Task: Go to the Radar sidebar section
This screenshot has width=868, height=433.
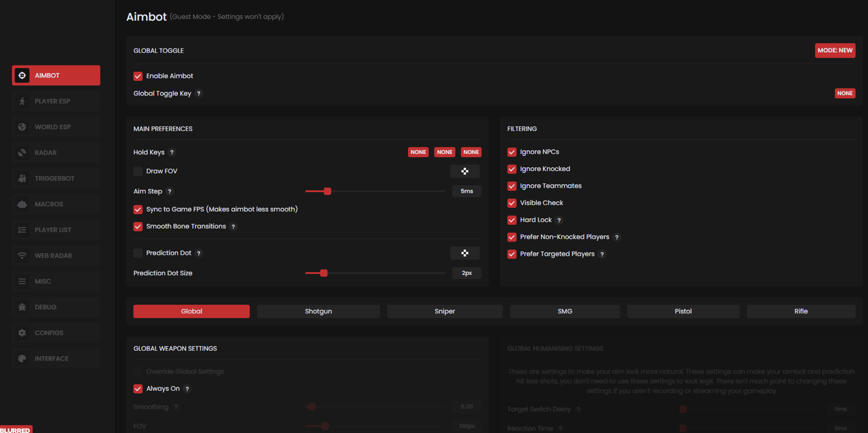Action: click(56, 153)
